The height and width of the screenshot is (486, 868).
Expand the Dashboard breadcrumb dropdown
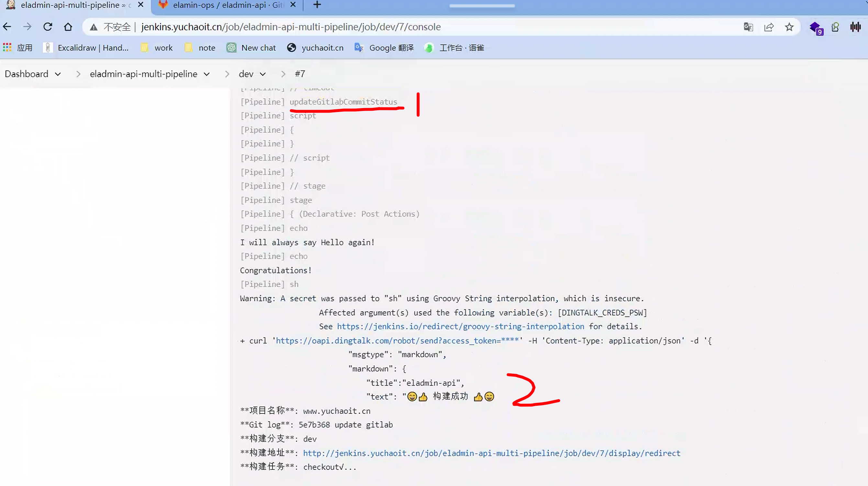coord(58,74)
